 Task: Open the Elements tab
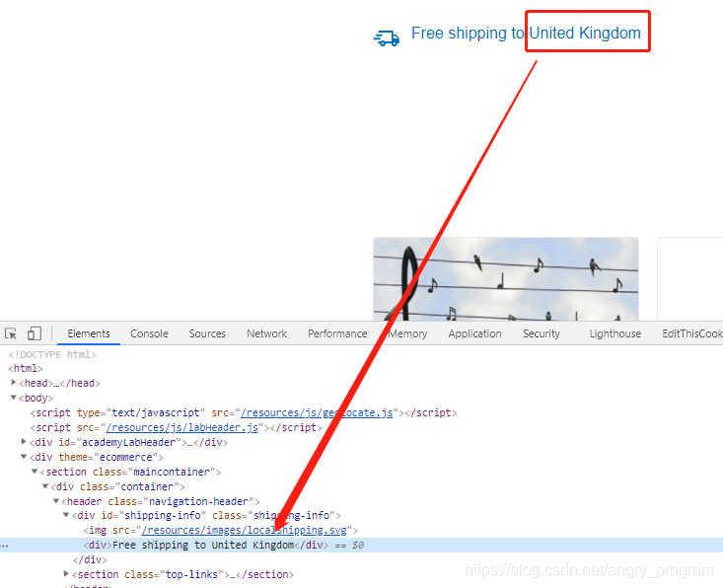tap(89, 333)
